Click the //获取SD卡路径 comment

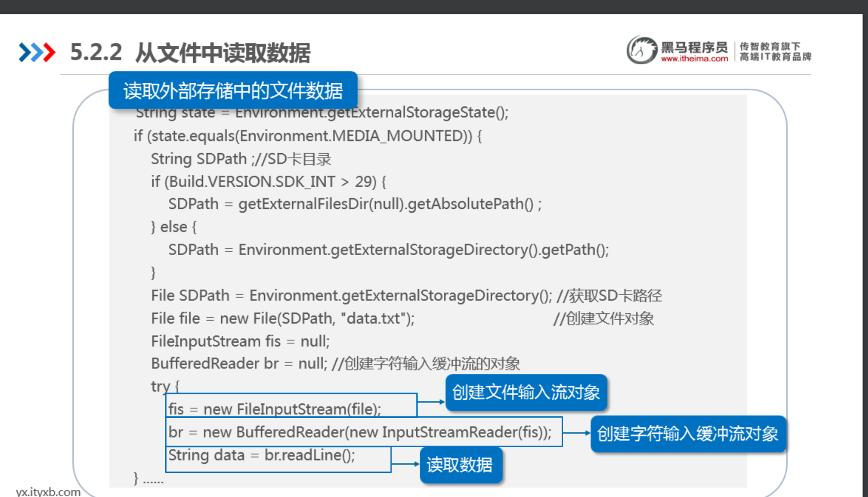tap(609, 296)
